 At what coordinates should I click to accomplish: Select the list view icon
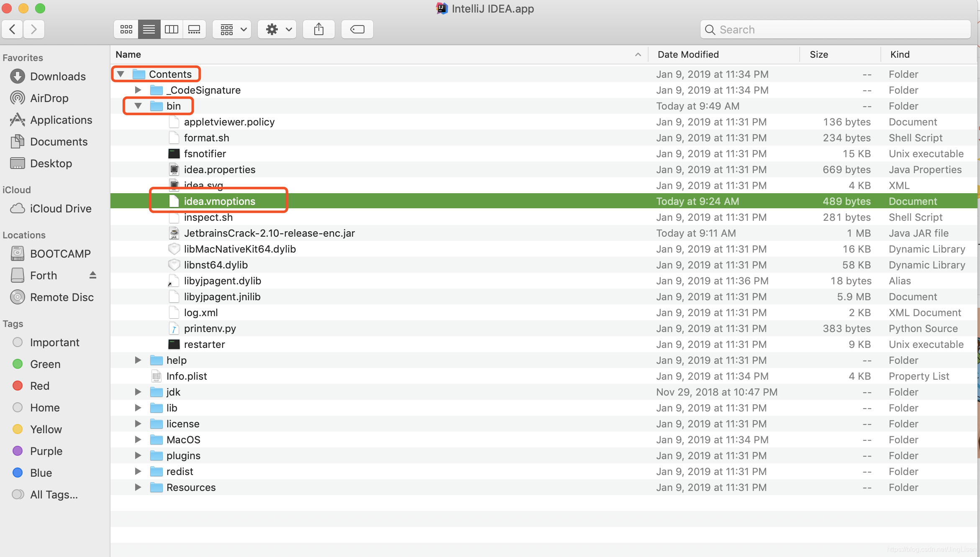tap(149, 29)
